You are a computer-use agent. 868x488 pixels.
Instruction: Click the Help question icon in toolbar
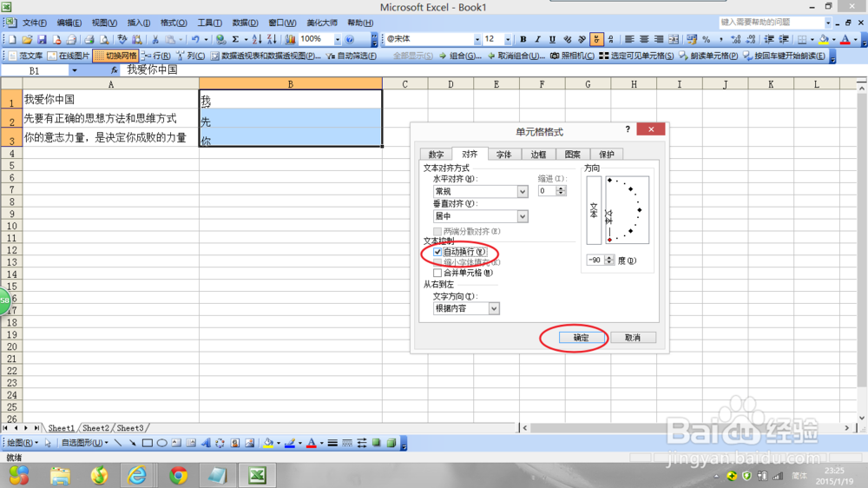pyautogui.click(x=349, y=39)
